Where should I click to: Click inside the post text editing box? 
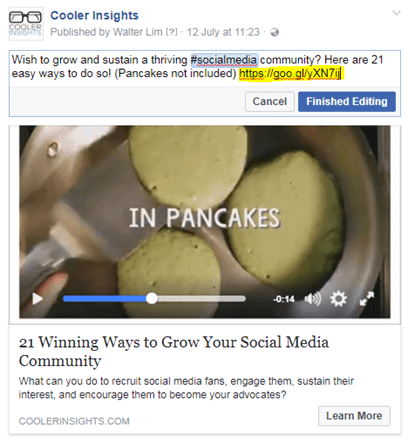[205, 68]
